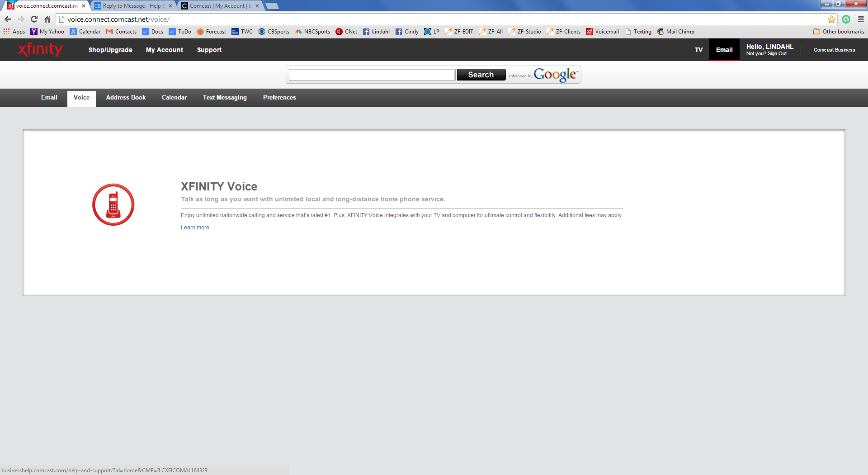Open the Contacts bookmark
Viewport: 868px width, 475px height.
(121, 32)
